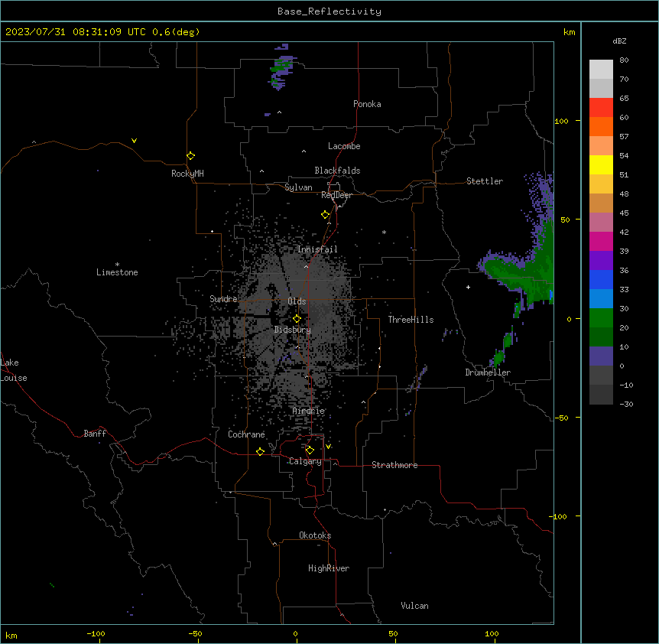Click the Strathmore label
The image size is (659, 644).
tap(394, 465)
